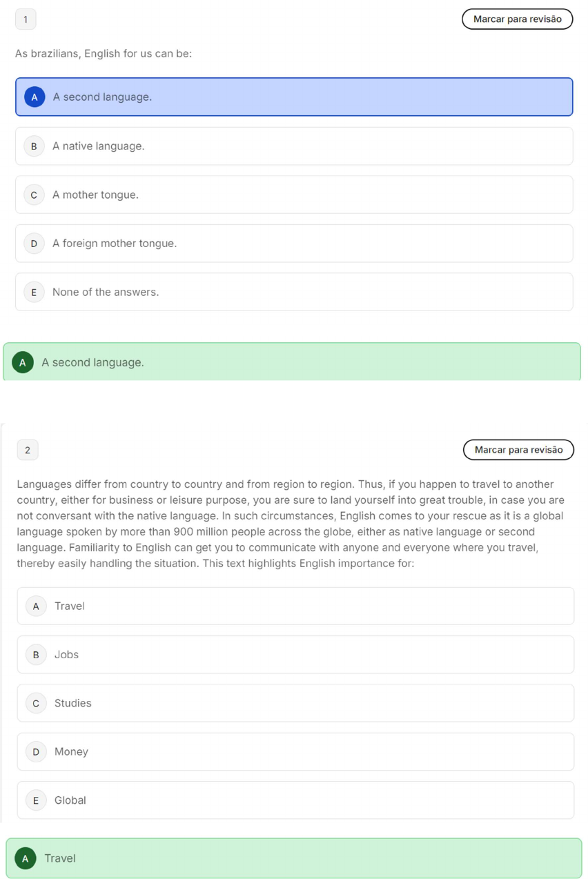This screenshot has height=879, width=588.
Task: Click the question number 1 badge
Action: [x=26, y=19]
